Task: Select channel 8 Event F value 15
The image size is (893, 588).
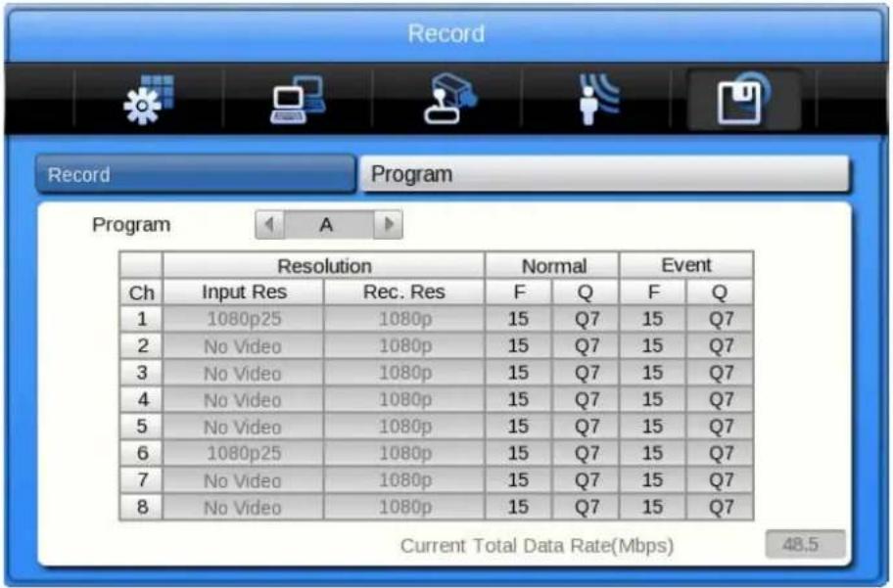Action: (653, 507)
